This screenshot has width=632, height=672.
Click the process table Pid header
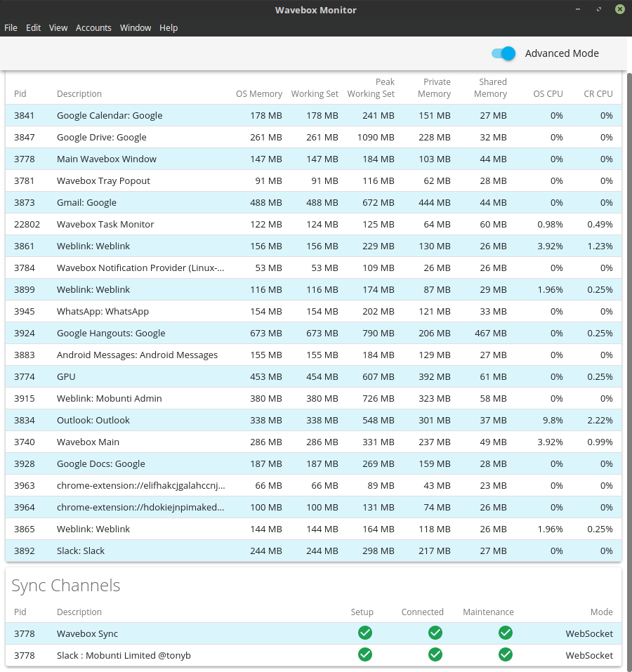[x=20, y=94]
